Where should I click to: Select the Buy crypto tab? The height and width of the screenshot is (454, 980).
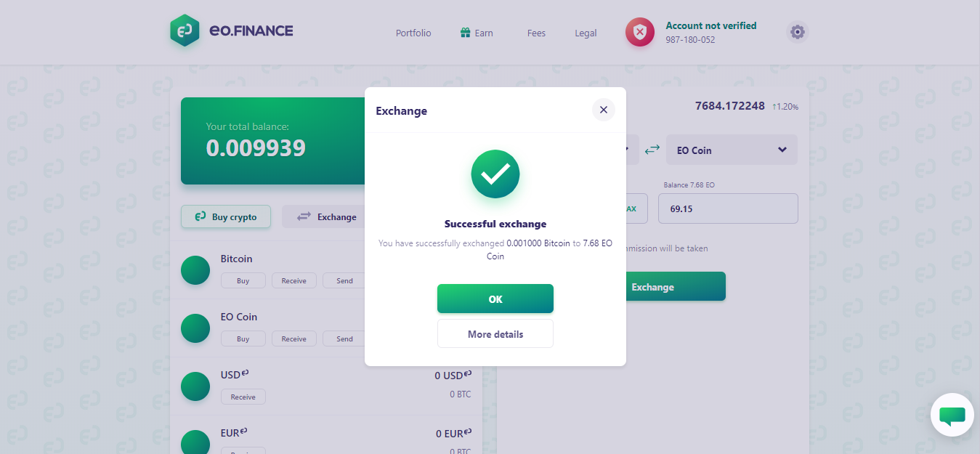[x=226, y=216]
